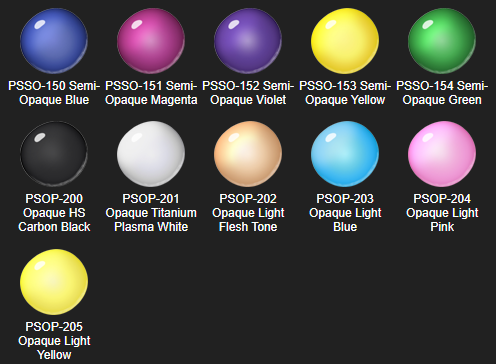Image resolution: width=496 pixels, height=364 pixels.
Task: Click PSOP-205 Opaque Light Yellow text
Action: pyautogui.click(x=54, y=341)
